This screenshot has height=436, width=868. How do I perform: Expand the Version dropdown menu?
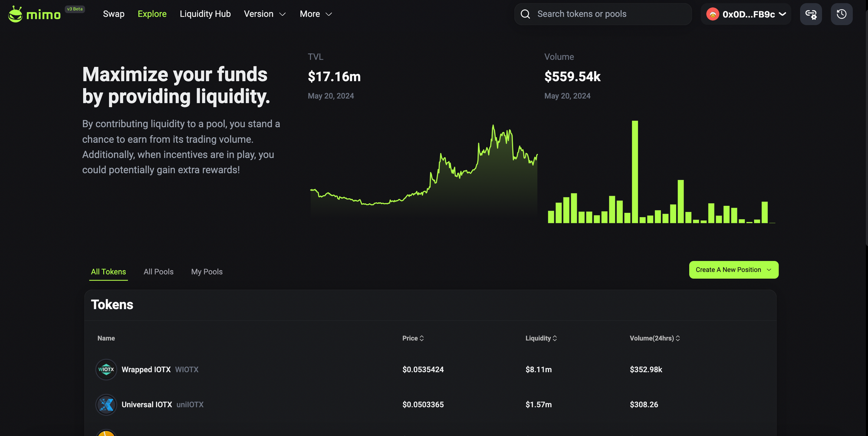(x=265, y=14)
